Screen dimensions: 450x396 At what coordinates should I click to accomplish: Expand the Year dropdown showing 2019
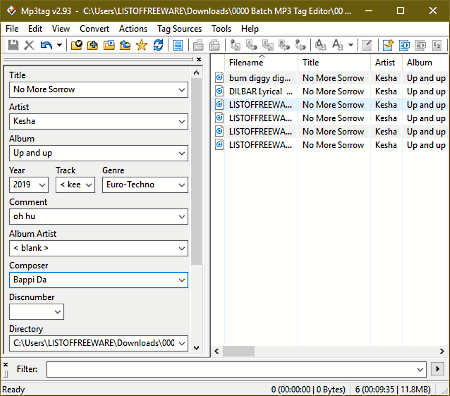tap(42, 185)
